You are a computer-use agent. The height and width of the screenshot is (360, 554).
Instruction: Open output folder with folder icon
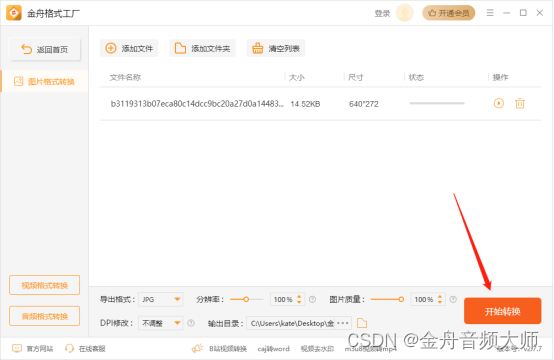click(362, 323)
